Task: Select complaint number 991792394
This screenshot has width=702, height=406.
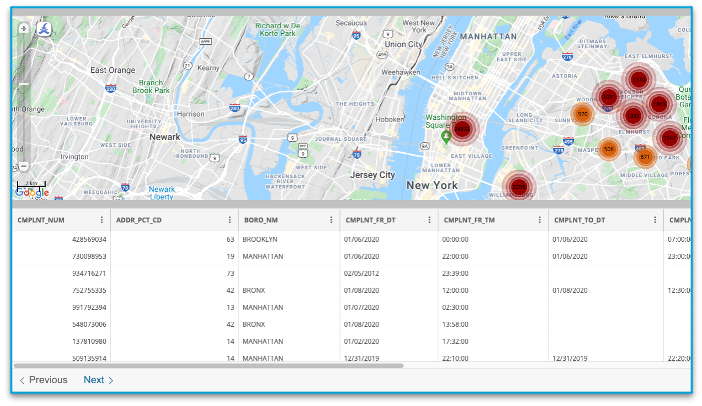Action: [89, 308]
